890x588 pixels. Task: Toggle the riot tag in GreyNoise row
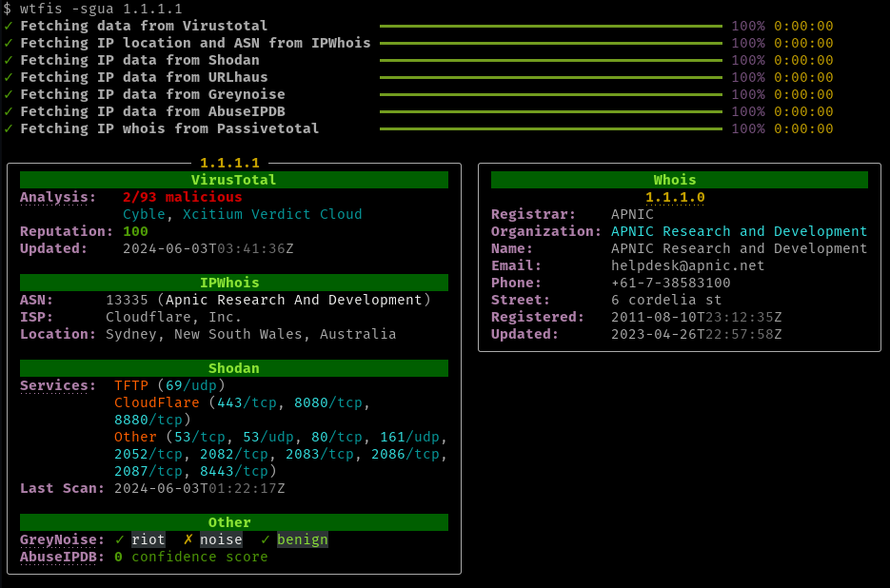(148, 539)
